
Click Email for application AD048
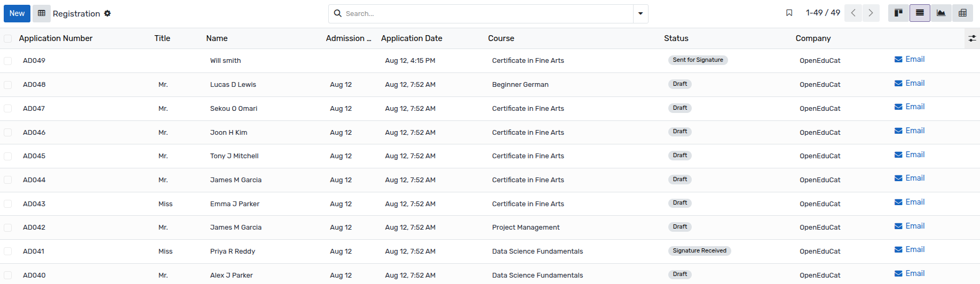tap(910, 83)
